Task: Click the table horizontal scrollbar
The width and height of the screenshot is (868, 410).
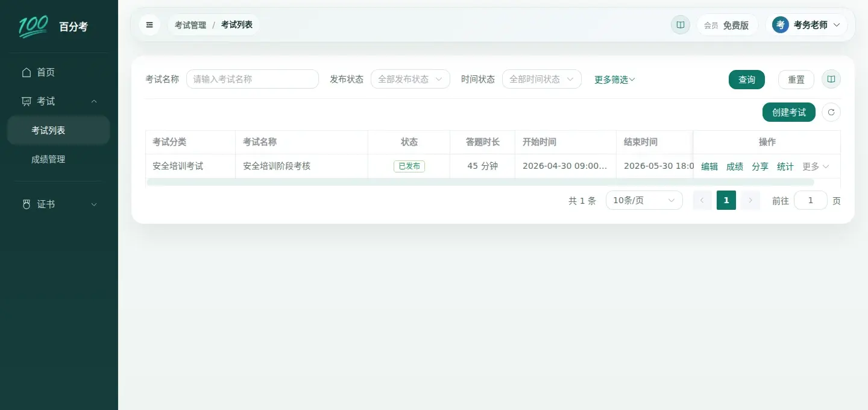Action: pyautogui.click(x=480, y=181)
